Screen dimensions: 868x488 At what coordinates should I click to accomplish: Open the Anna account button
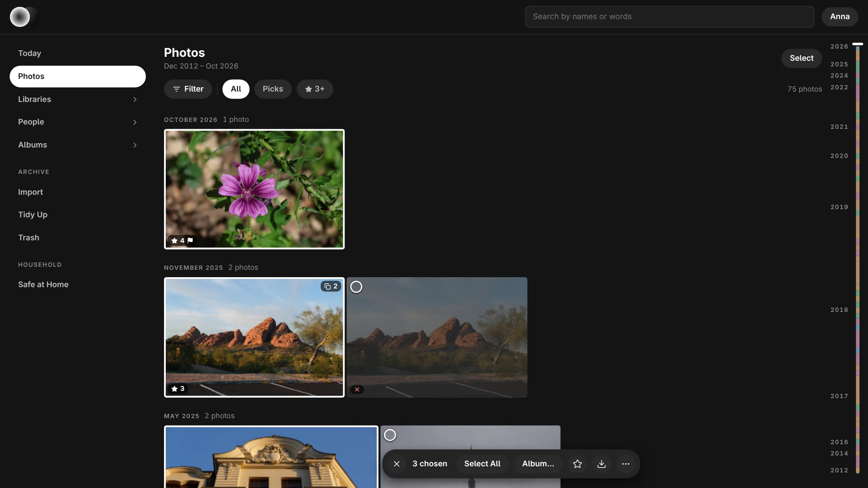coord(839,16)
